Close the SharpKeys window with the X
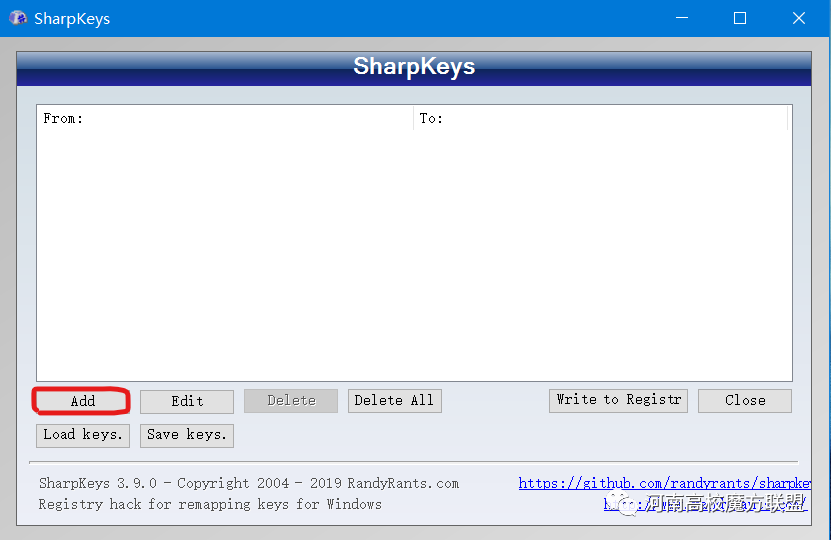The width and height of the screenshot is (831, 540). pos(799,18)
